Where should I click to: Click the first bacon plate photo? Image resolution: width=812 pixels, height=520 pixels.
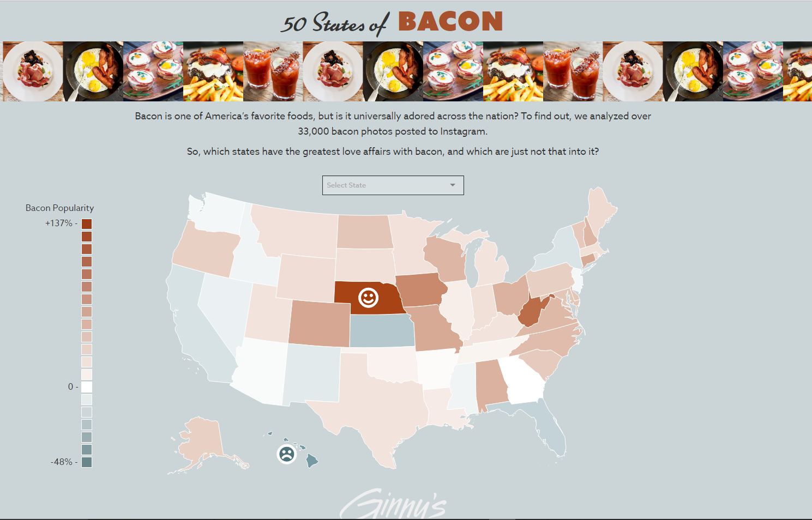pyautogui.click(x=33, y=71)
